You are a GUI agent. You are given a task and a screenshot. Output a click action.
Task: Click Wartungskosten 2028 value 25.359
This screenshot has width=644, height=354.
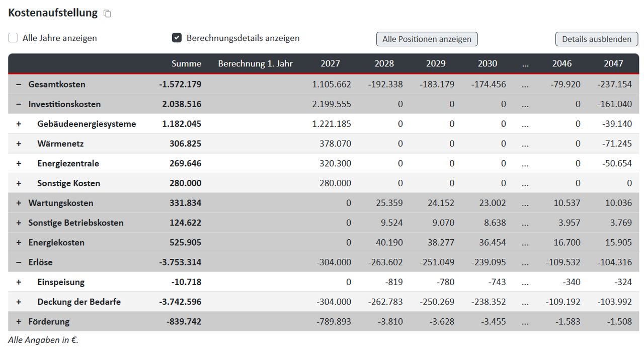[388, 203]
